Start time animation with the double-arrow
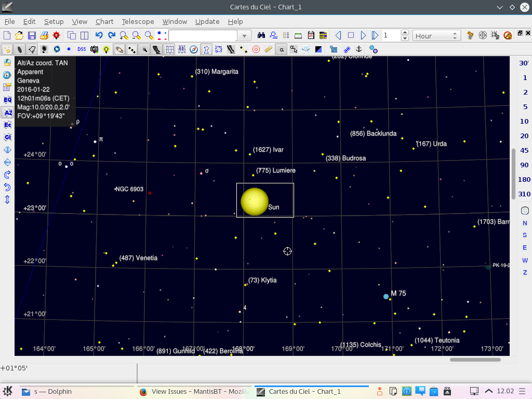Image resolution: width=532 pixels, height=399 pixels. [x=375, y=36]
